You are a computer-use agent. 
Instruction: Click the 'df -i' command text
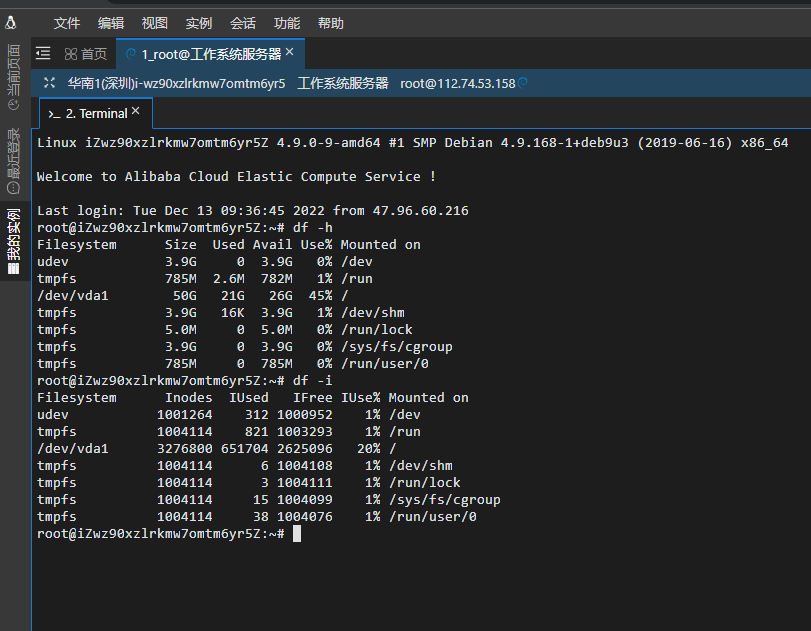click(312, 381)
